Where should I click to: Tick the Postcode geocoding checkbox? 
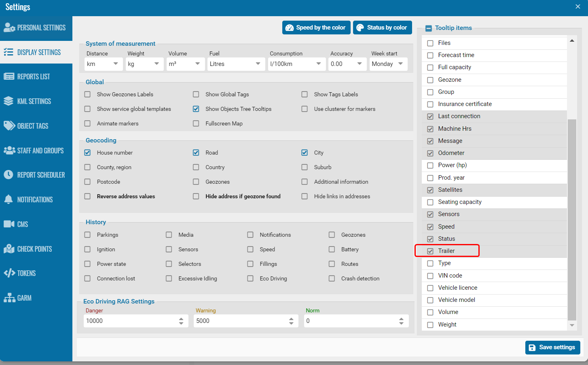click(87, 182)
